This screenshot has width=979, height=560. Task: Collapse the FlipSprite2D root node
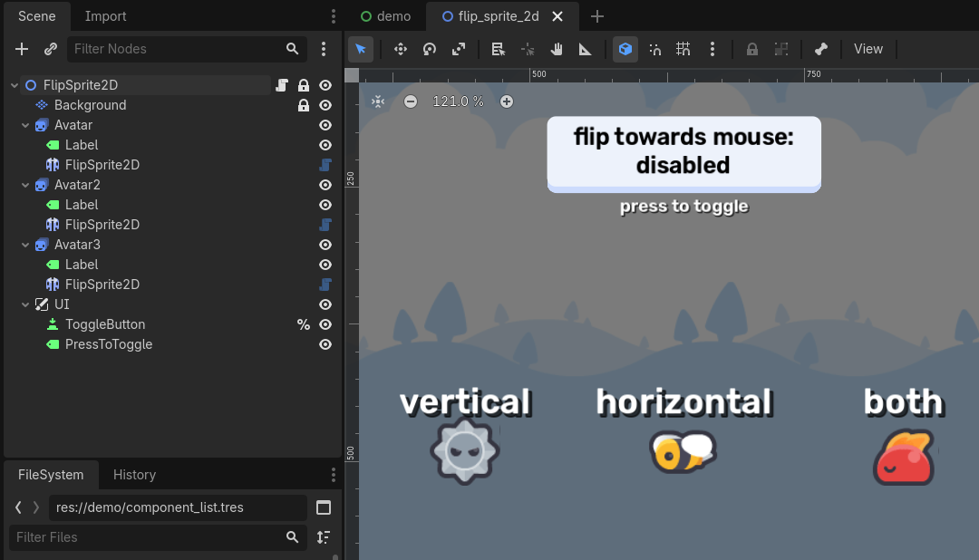[x=13, y=84]
